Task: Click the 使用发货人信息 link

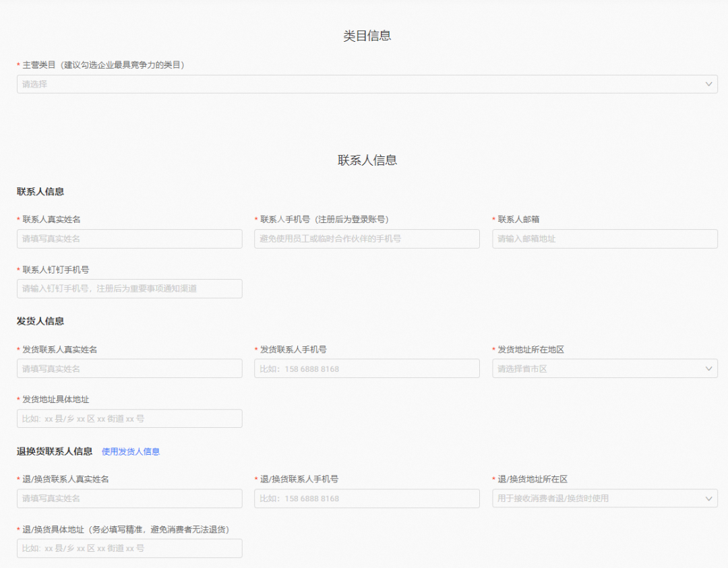Action: [x=130, y=451]
